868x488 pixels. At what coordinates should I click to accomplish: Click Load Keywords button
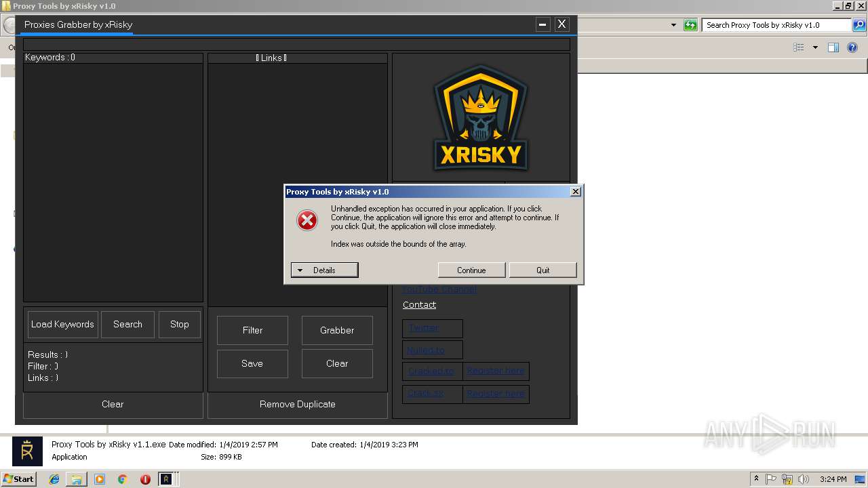62,325
